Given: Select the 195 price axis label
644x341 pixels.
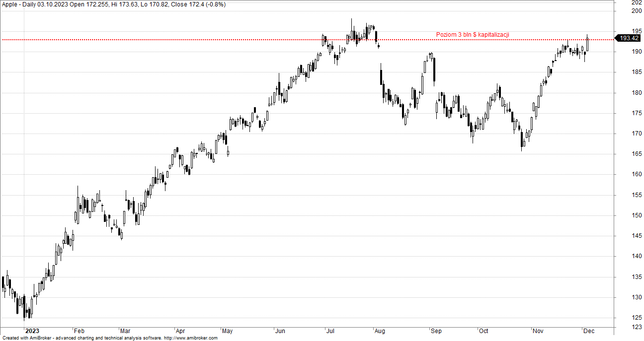Looking at the screenshot, I should [636, 31].
